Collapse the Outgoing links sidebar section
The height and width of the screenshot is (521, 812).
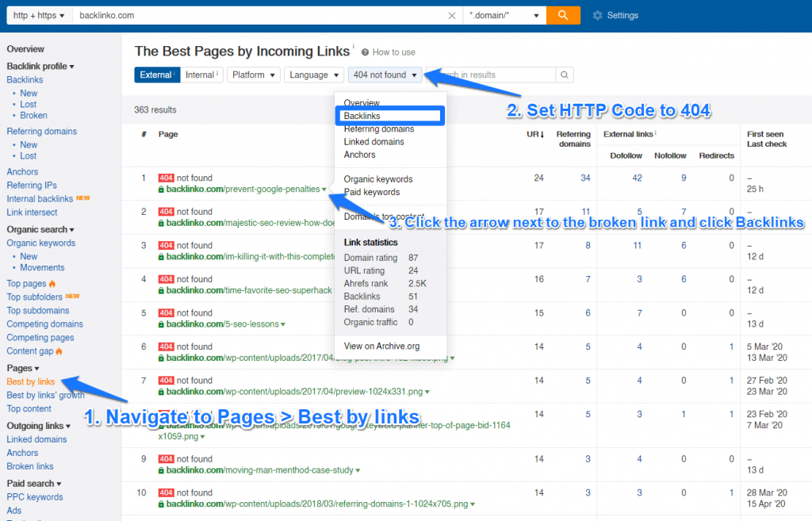tap(39, 426)
